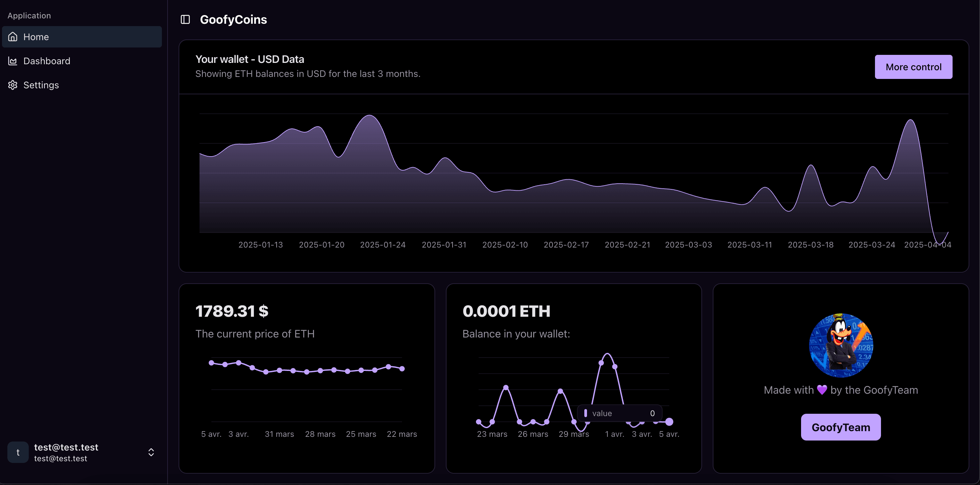980x485 pixels.
Task: Click the GoofyTeam button
Action: click(841, 427)
